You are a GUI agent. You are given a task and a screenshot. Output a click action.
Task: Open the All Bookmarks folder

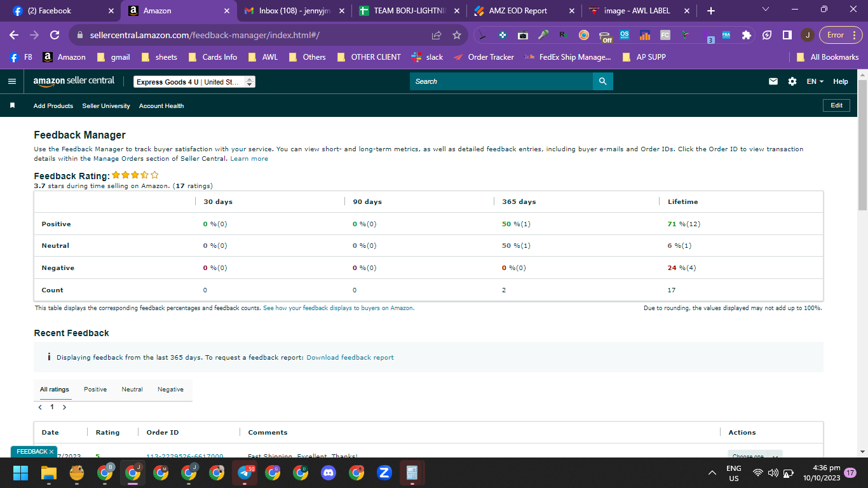827,57
